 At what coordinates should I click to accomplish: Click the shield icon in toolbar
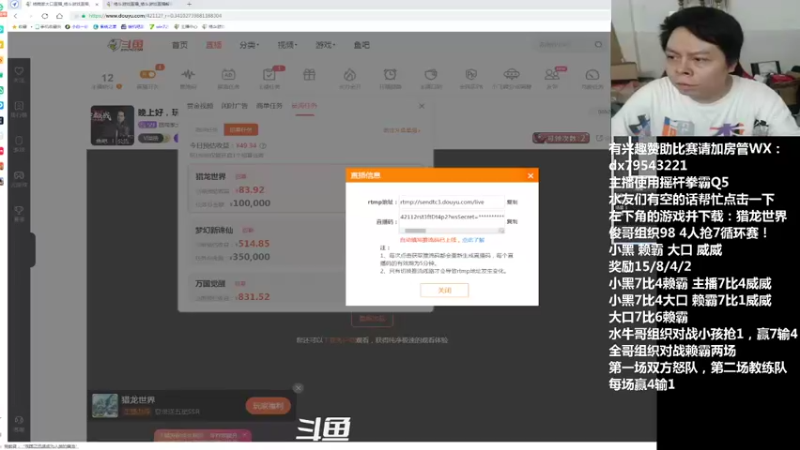471,74
